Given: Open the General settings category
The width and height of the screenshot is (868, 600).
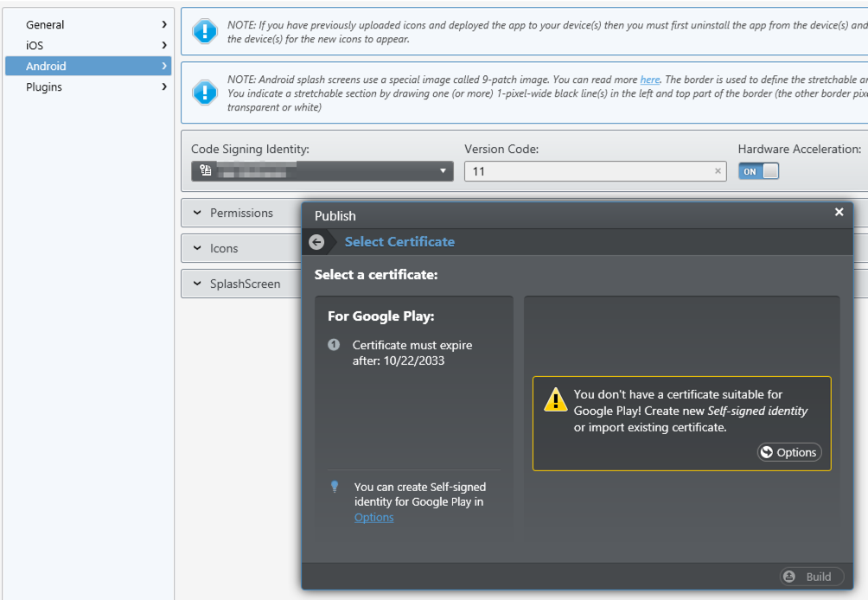Looking at the screenshot, I should 88,24.
